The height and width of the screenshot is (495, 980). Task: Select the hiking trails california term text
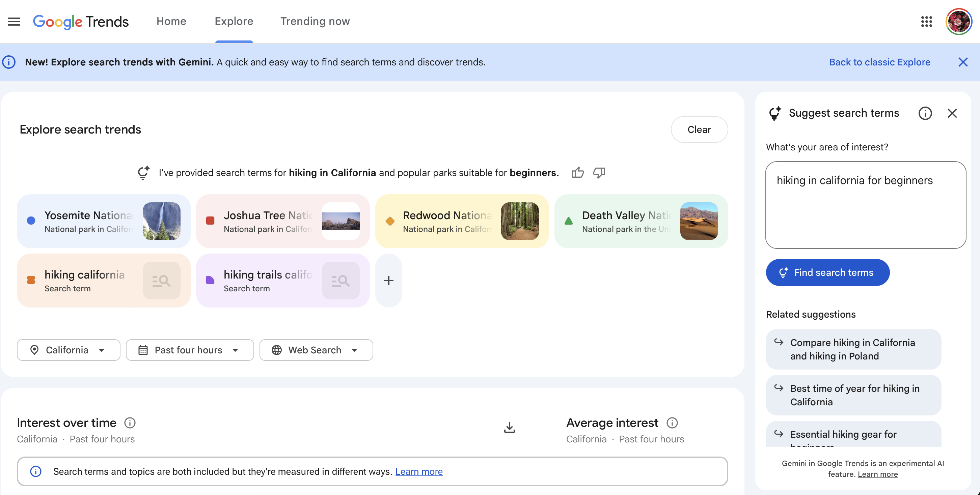(268, 274)
